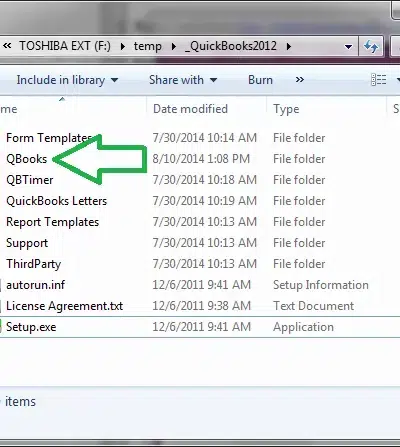The width and height of the screenshot is (400, 447).
Task: Expand arrow after temp breadcrumb
Action: (x=173, y=46)
